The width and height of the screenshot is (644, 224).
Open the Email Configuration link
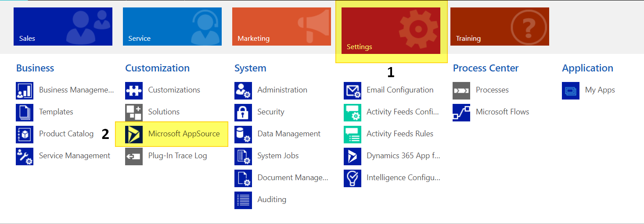click(x=400, y=90)
